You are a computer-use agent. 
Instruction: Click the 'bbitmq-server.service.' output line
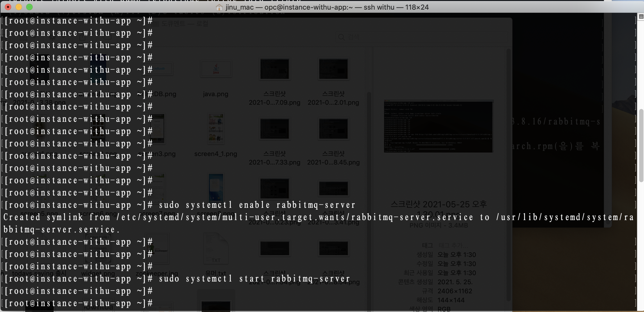pos(62,230)
